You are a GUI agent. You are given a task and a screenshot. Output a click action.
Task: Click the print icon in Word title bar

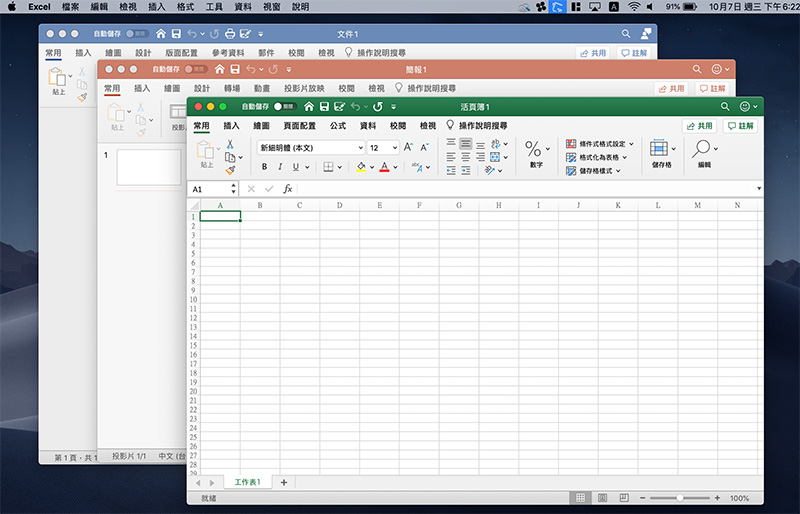[x=230, y=34]
